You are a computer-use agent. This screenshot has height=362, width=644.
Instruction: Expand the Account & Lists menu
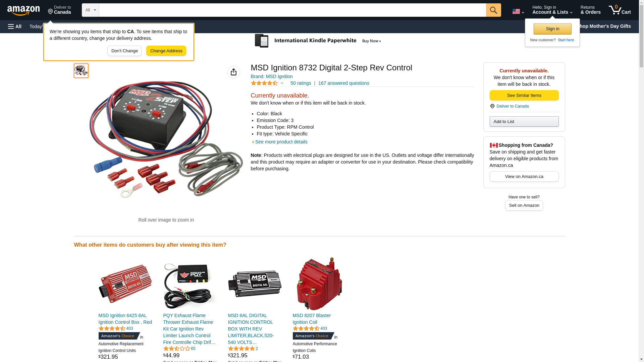click(x=552, y=10)
